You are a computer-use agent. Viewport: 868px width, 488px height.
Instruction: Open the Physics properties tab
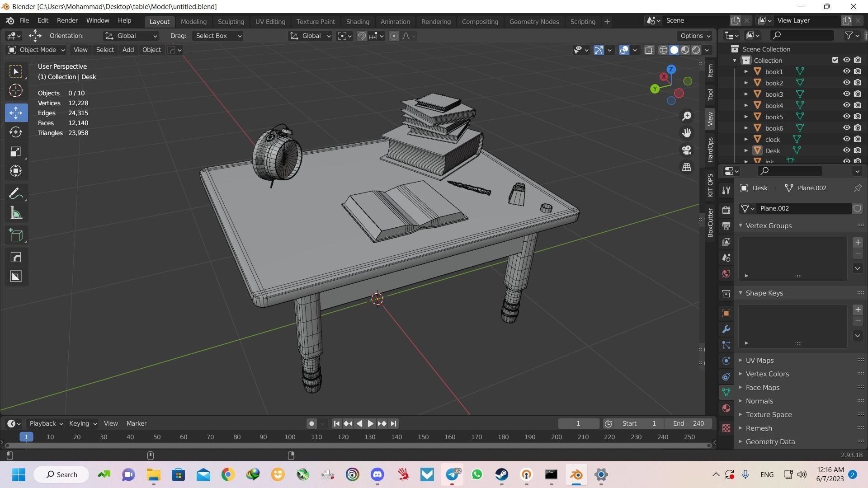pyautogui.click(x=726, y=361)
